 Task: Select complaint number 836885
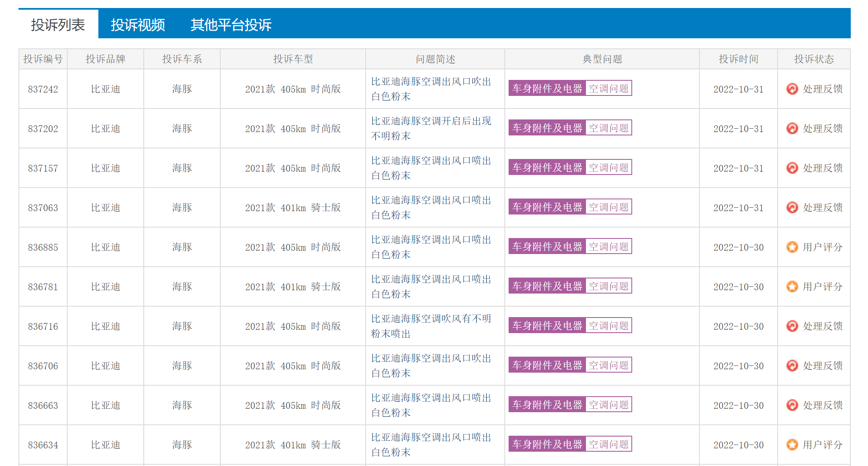pyautogui.click(x=43, y=247)
